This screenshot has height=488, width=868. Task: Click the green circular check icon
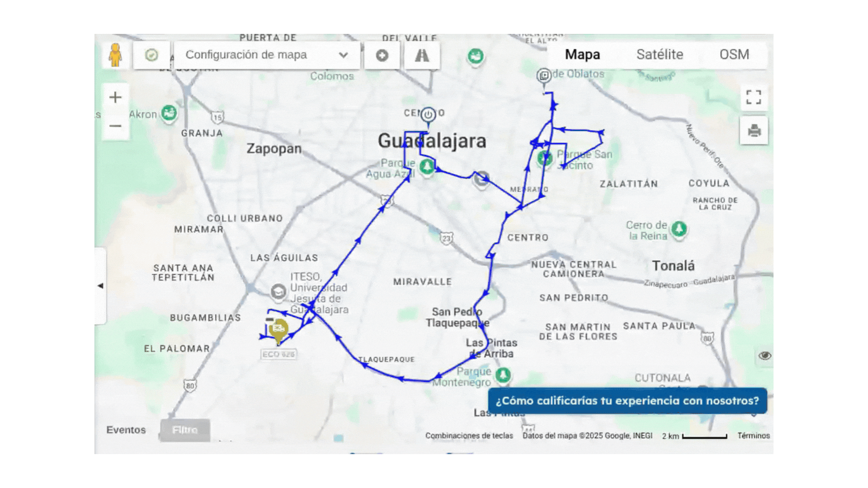151,55
